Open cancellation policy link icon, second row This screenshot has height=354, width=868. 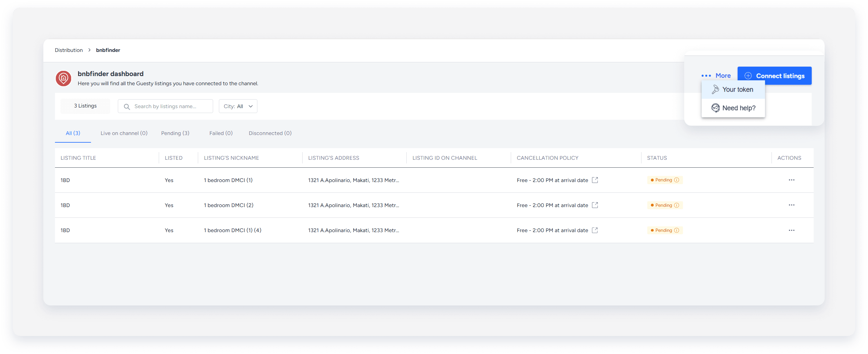coord(595,205)
